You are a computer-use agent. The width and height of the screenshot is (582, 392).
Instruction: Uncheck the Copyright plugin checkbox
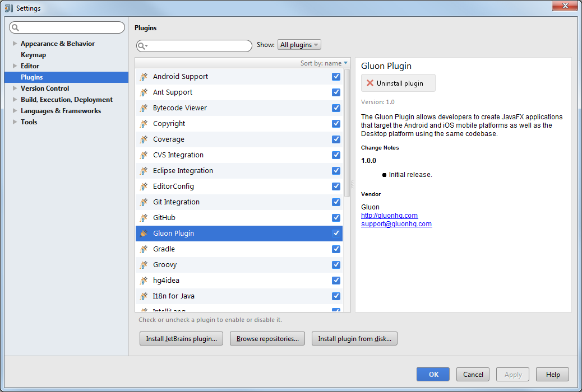[x=336, y=124]
